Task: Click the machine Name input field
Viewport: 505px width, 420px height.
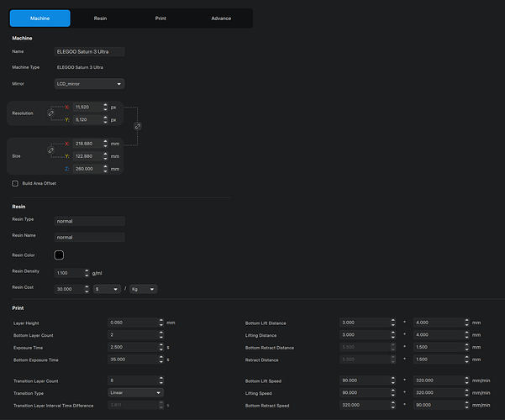Action: pyautogui.click(x=90, y=51)
